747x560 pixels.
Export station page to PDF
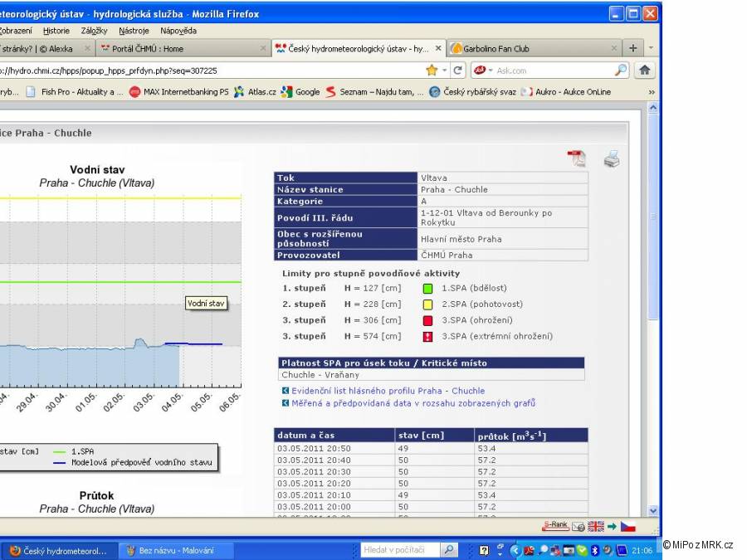tap(577, 158)
